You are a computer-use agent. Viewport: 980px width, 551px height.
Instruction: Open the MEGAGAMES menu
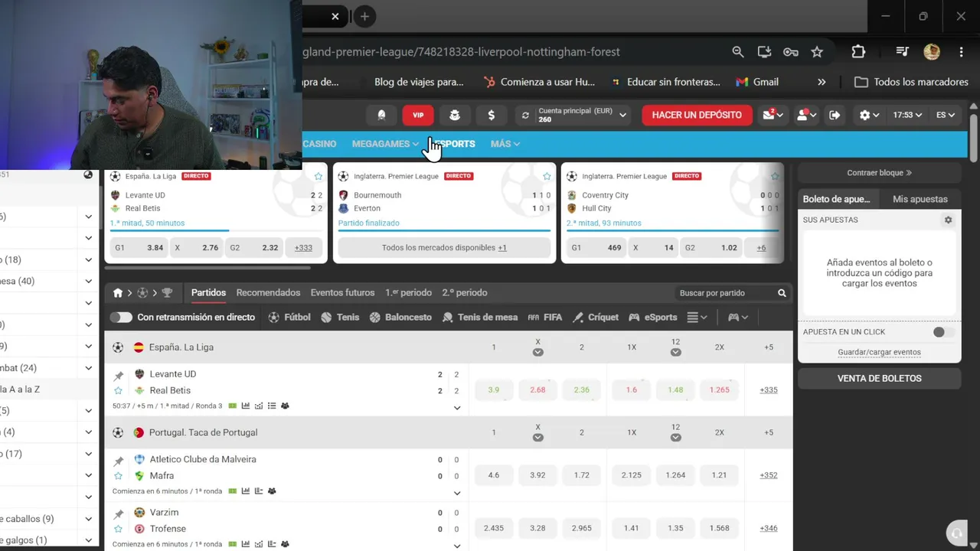tap(385, 144)
